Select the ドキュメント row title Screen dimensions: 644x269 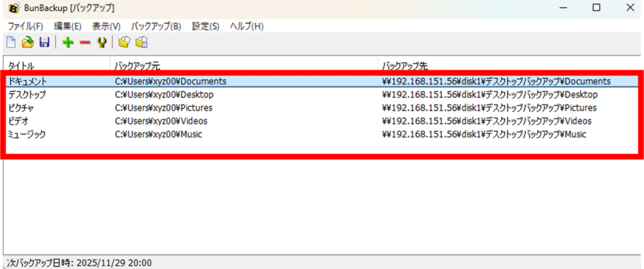(x=28, y=81)
